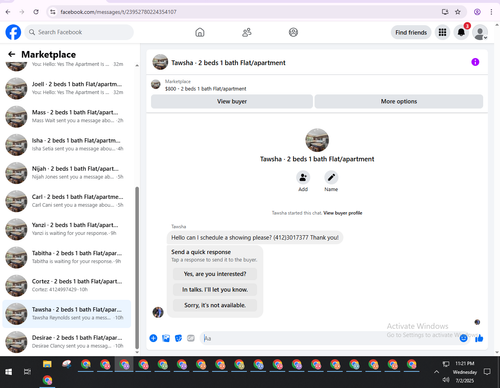
Task: Click the Find friends button
Action: (411, 32)
